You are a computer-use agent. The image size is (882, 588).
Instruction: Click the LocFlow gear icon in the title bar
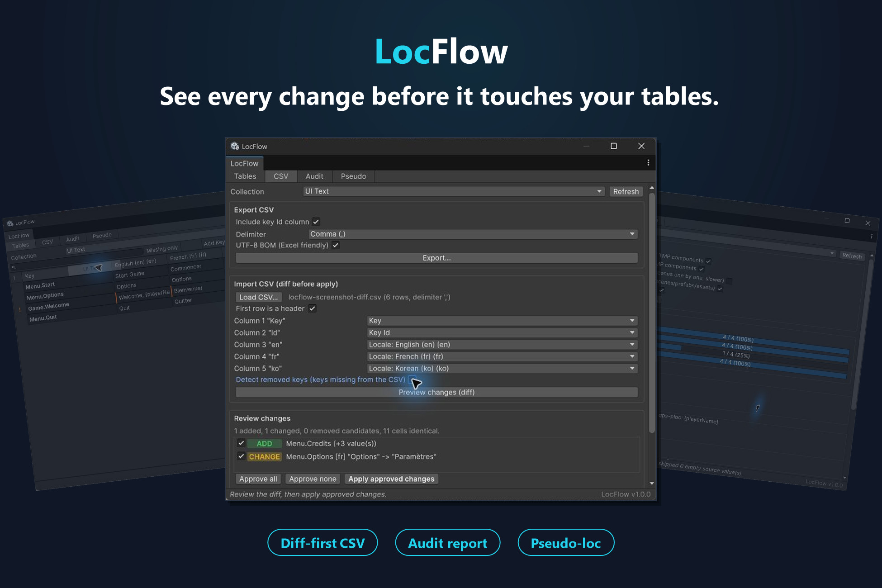click(x=235, y=146)
